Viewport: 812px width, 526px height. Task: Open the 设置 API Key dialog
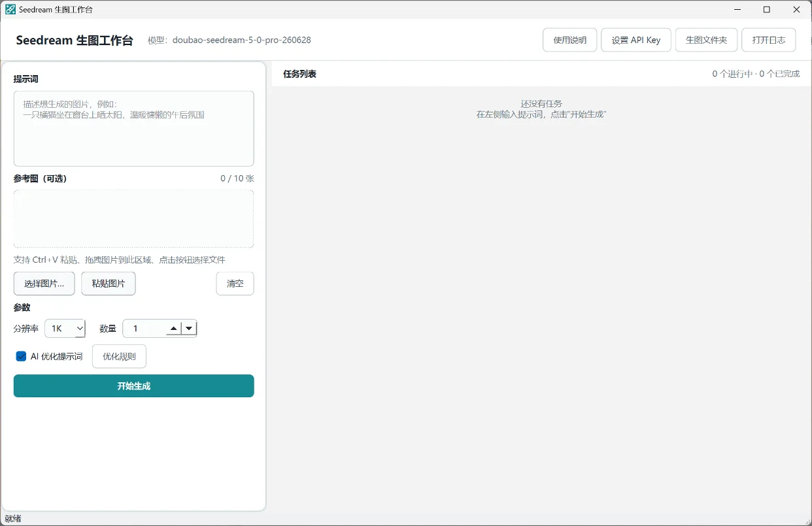tap(635, 40)
